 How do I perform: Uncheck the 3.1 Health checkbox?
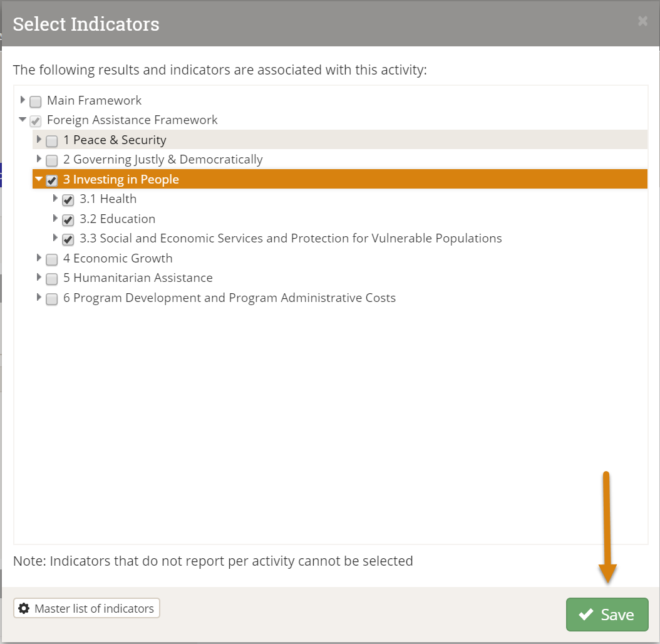click(68, 200)
